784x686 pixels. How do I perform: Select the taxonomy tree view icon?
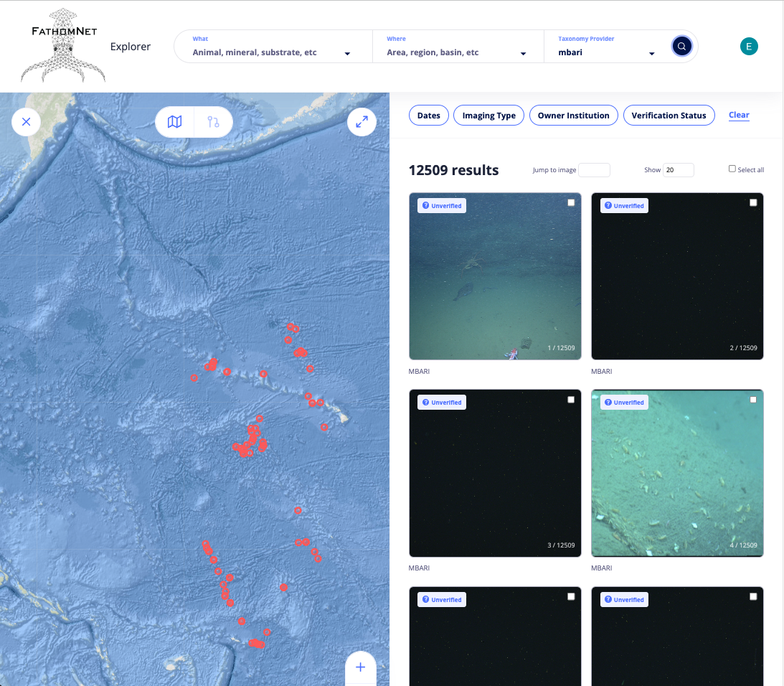pyautogui.click(x=213, y=122)
